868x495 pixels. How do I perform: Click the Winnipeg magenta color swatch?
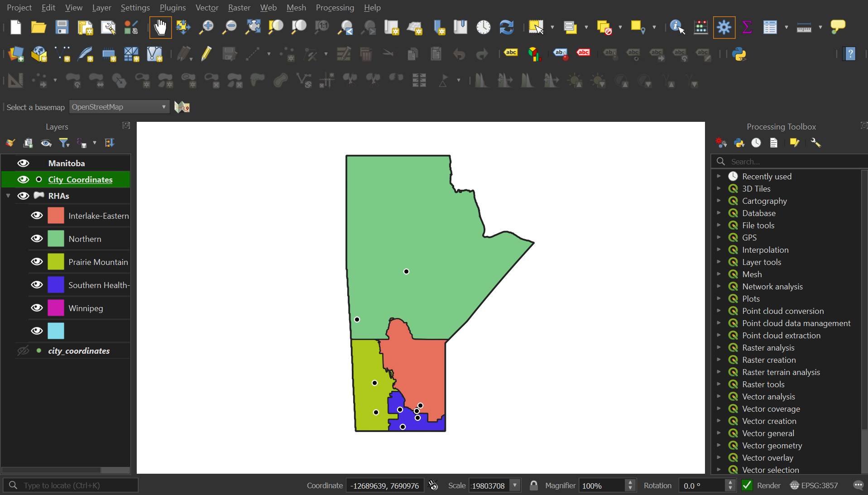click(x=56, y=308)
